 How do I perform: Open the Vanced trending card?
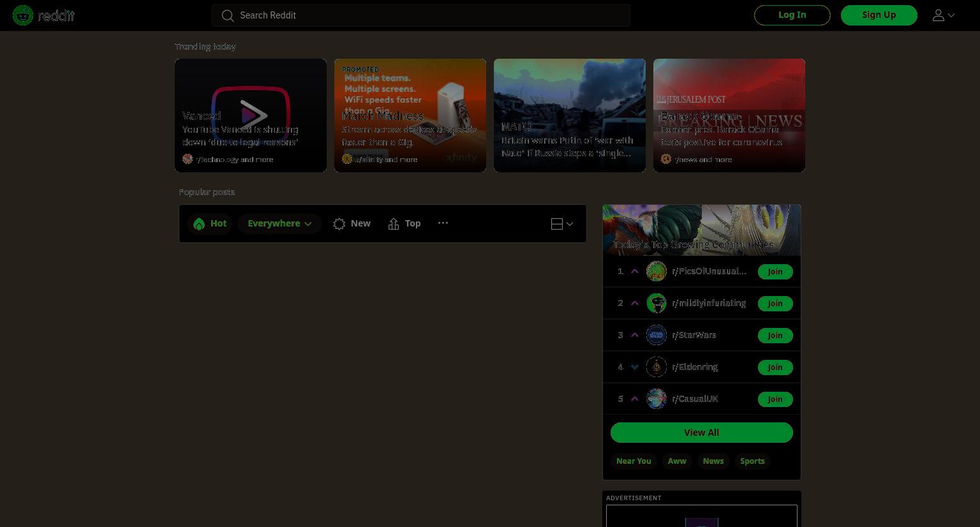[x=251, y=115]
